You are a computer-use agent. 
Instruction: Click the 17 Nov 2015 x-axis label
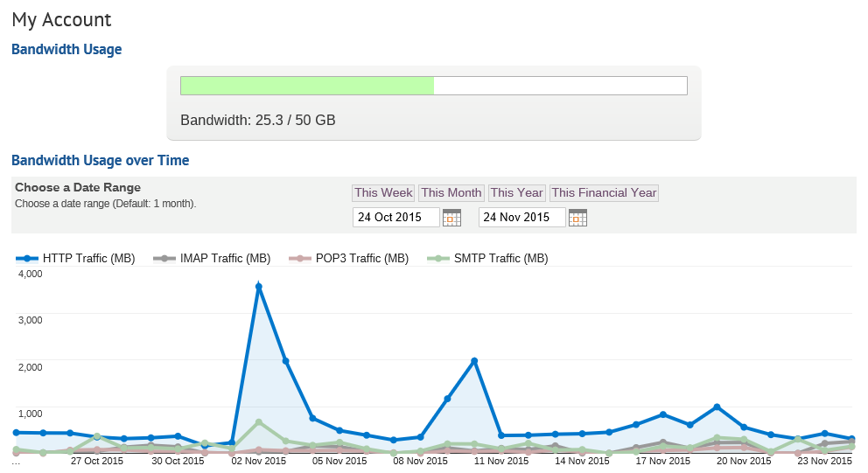(x=662, y=461)
